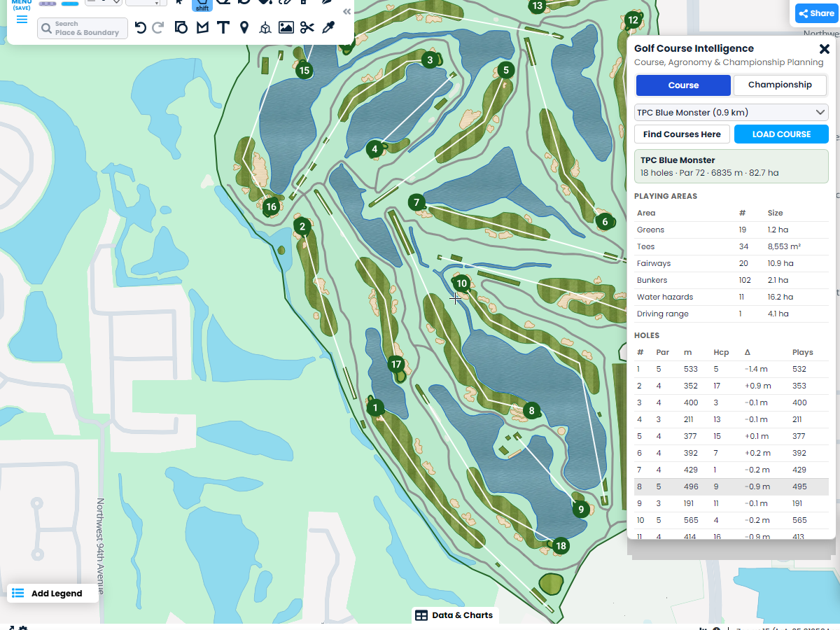The width and height of the screenshot is (840, 630).
Task: Click hole 18 marker on map
Action: click(x=561, y=545)
